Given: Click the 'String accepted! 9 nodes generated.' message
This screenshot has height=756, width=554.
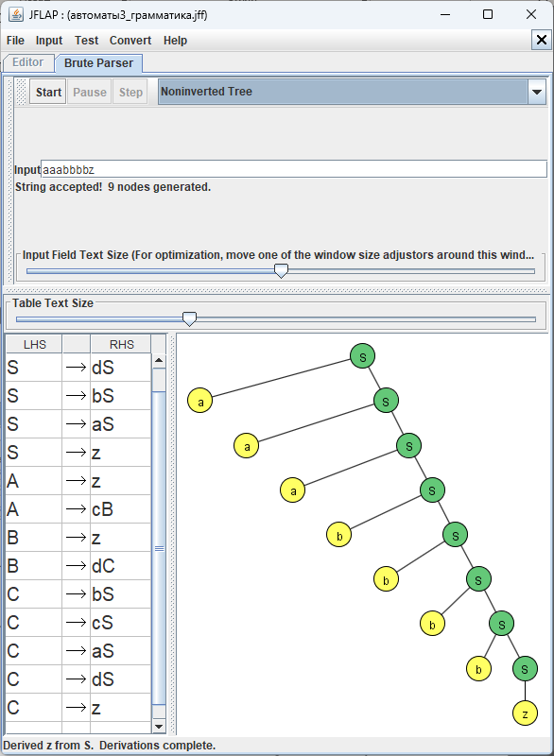Looking at the screenshot, I should click(x=113, y=187).
